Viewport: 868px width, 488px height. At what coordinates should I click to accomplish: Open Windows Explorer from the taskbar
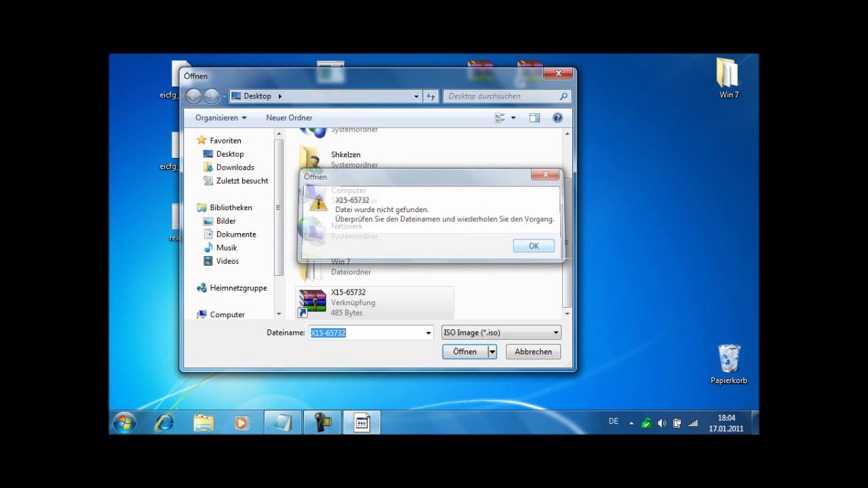coord(203,423)
